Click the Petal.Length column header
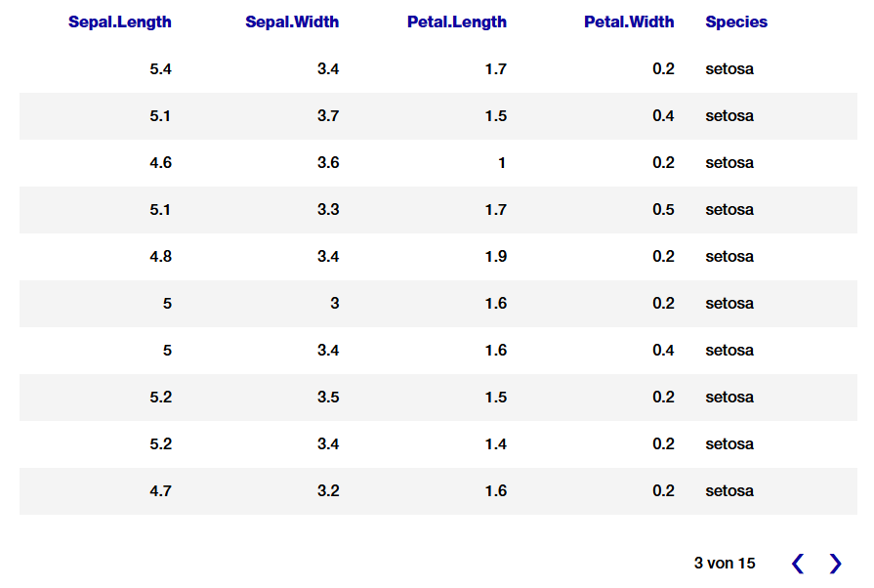874x588 pixels. (x=457, y=21)
